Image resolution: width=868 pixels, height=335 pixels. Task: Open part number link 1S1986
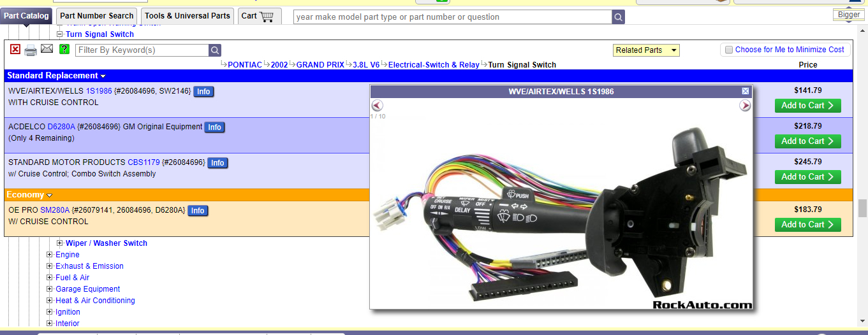[99, 91]
